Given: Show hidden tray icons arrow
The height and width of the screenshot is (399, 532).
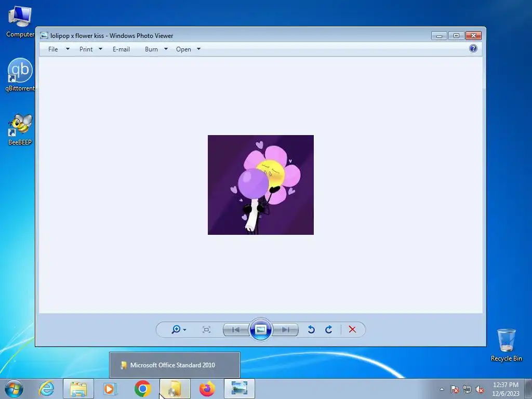Looking at the screenshot, I should coord(442,389).
